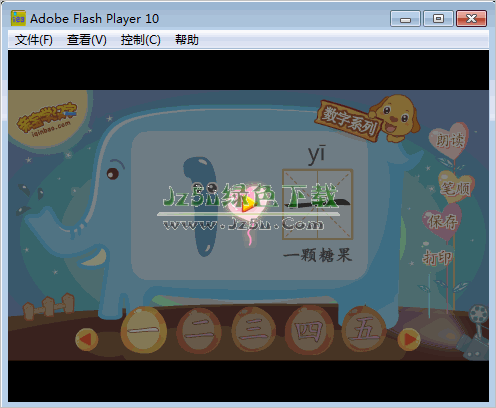Viewport: 496px width, 408px height.
Task: Open the 文件(F) menu
Action: point(33,40)
